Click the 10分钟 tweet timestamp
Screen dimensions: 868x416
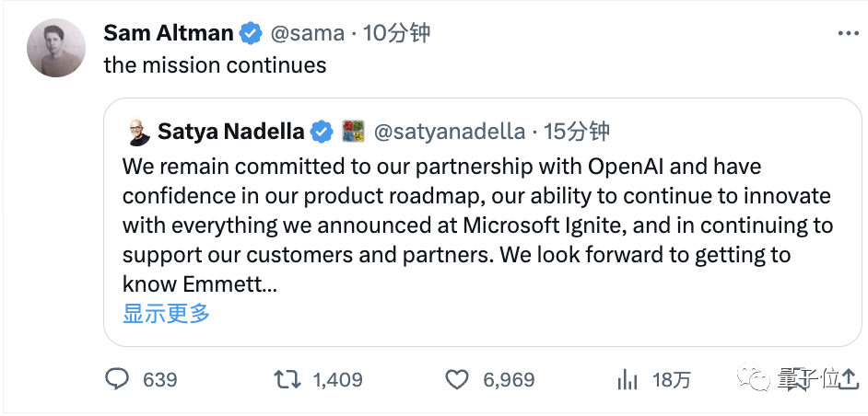point(396,34)
